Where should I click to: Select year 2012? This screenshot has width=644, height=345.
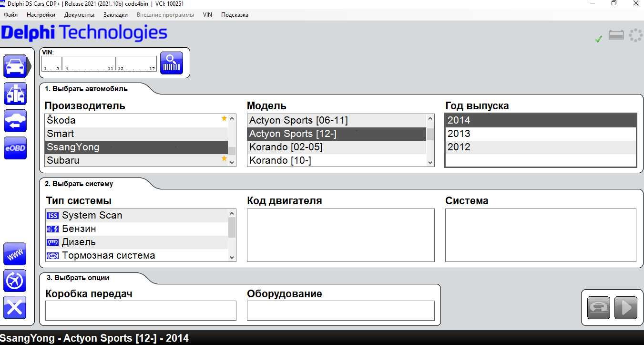pos(541,147)
